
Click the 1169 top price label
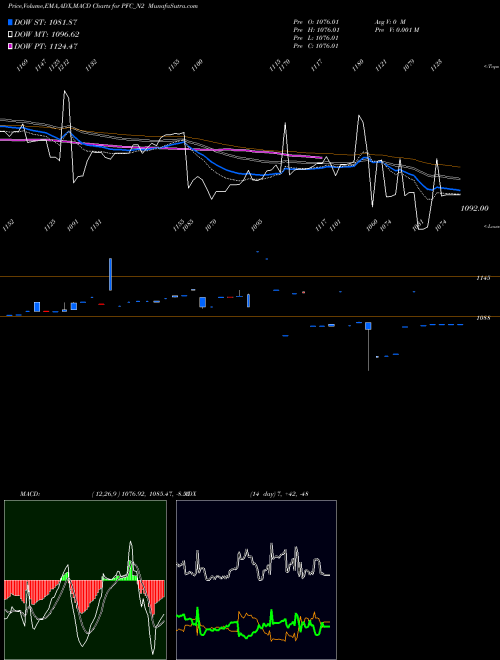(22, 65)
